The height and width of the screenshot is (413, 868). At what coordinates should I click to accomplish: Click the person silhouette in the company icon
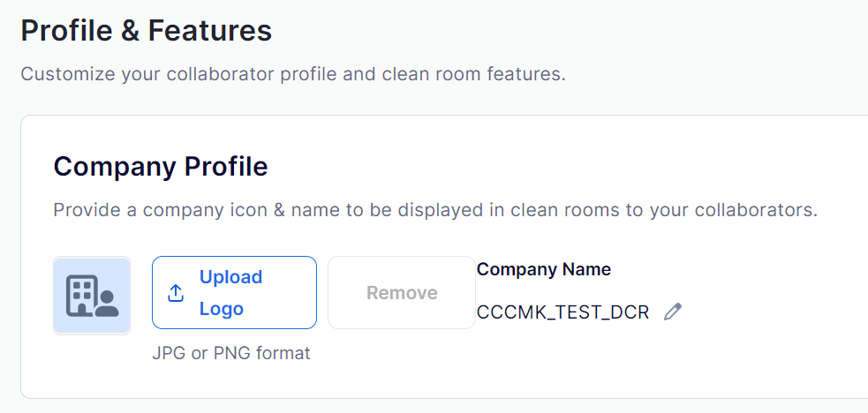click(107, 304)
